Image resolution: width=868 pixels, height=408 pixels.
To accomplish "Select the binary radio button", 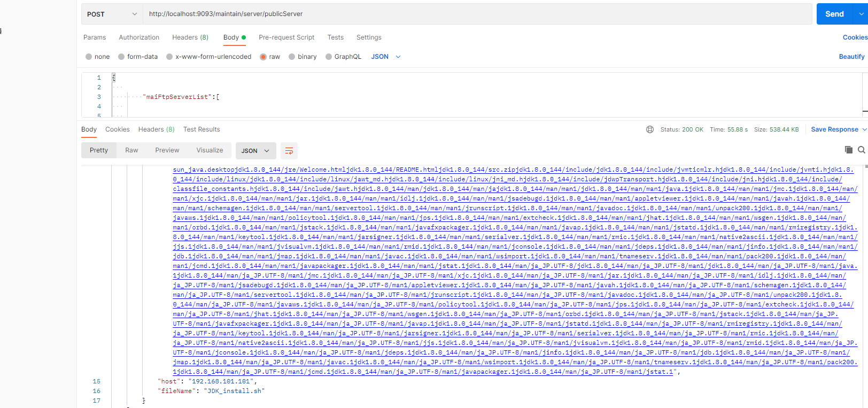I will [292, 57].
